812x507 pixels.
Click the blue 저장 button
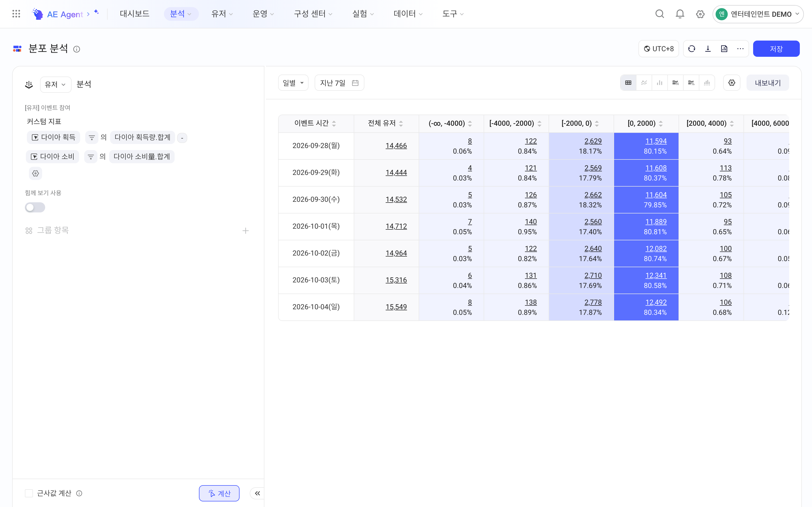pyautogui.click(x=776, y=49)
